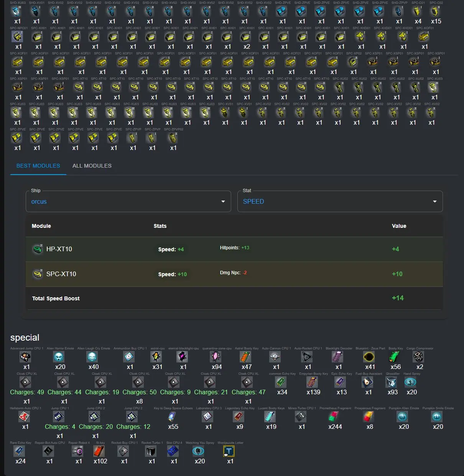The image size is (464, 476).
Task: Switch to the ALL MODULES tab
Action: pyautogui.click(x=92, y=166)
